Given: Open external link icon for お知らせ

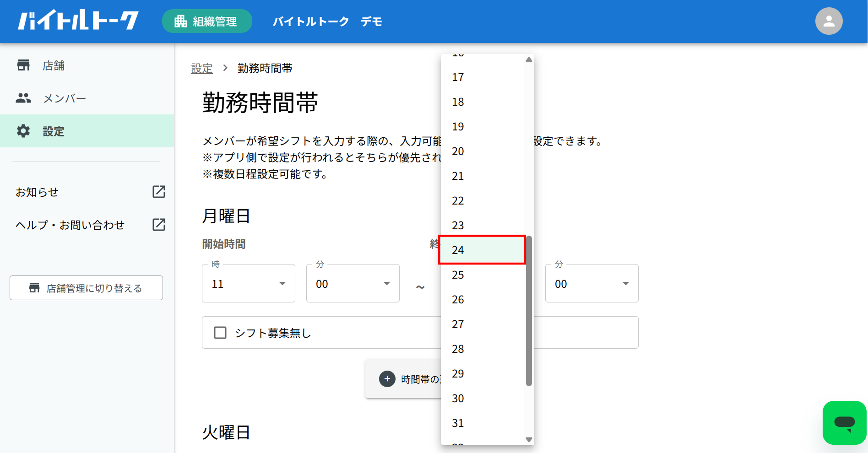Looking at the screenshot, I should (x=159, y=192).
